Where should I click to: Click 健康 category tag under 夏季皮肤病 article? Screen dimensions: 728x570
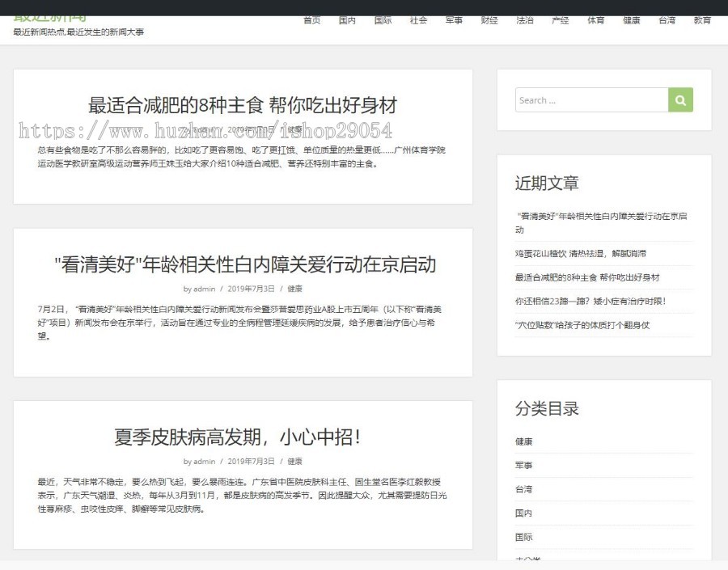point(294,462)
